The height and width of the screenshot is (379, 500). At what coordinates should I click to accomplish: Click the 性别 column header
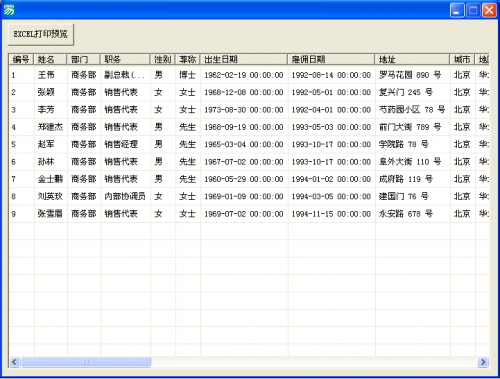pyautogui.click(x=163, y=59)
